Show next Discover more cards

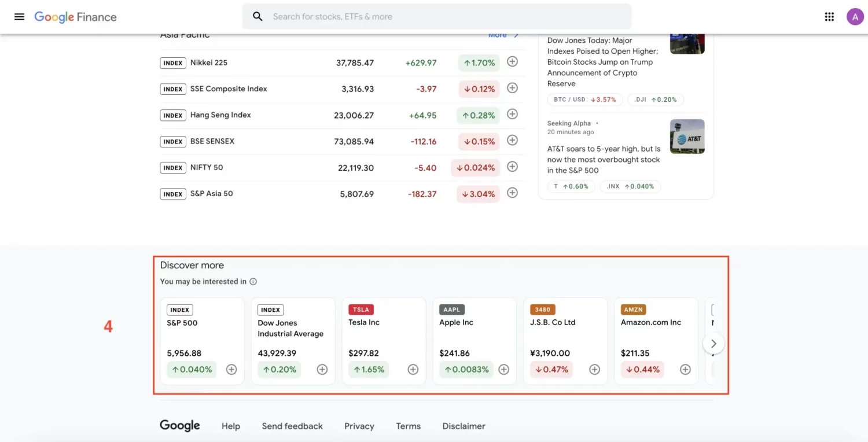[x=713, y=344]
